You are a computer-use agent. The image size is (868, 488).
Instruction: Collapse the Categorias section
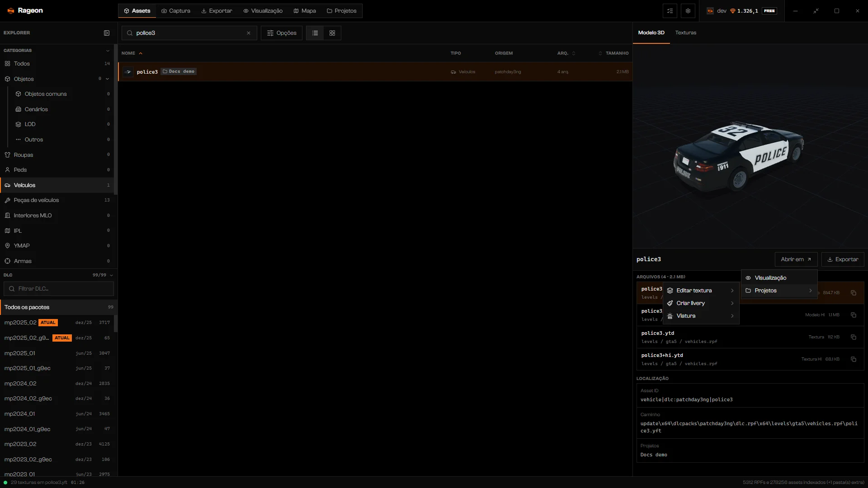coord(108,51)
